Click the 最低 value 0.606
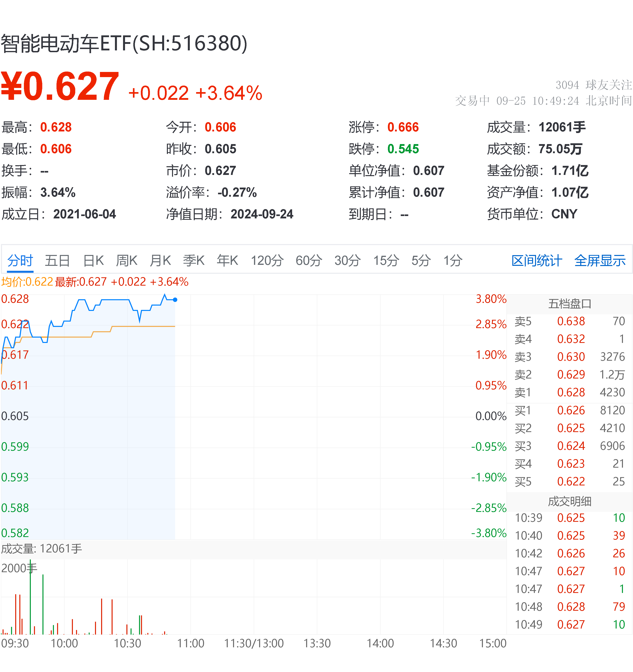633x672 pixels. coord(56,149)
